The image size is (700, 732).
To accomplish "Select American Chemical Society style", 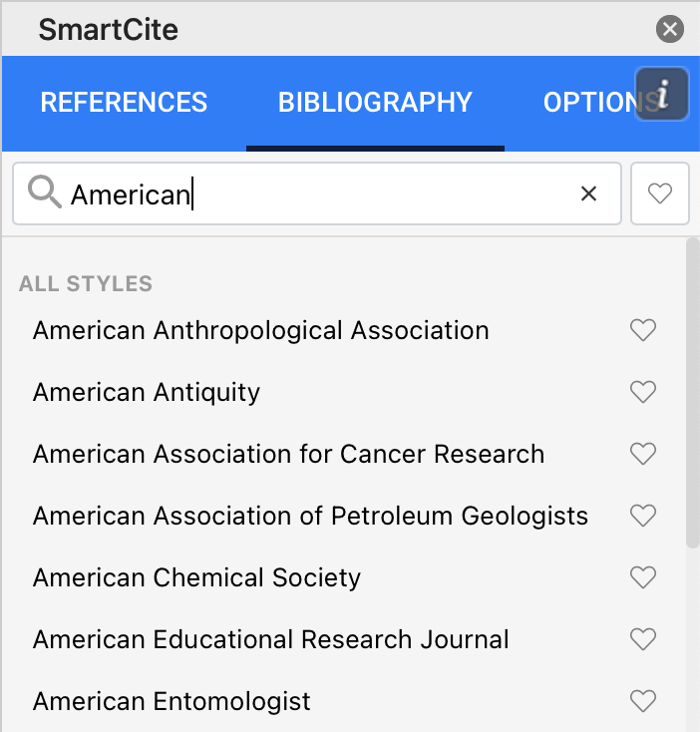I will tap(196, 577).
